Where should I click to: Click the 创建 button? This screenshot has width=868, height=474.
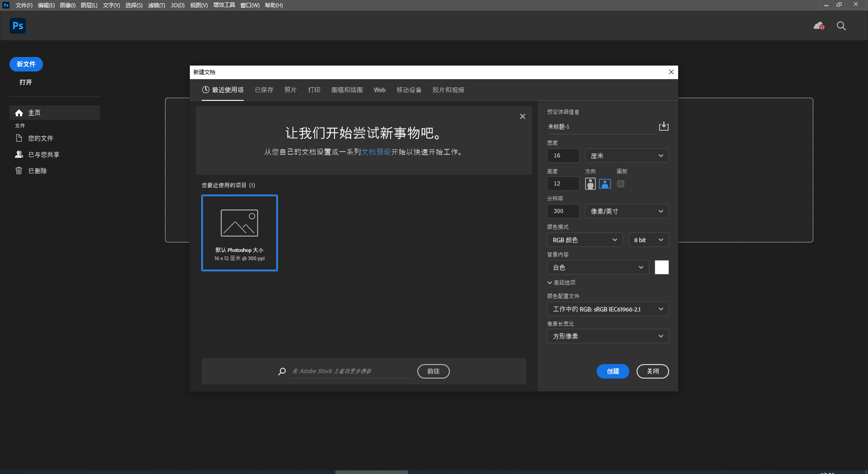coord(613,371)
